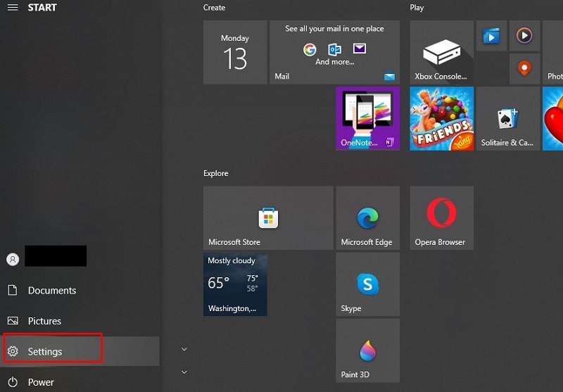563x392 pixels.
Task: Click the envelope icon in Mail tile
Action: [x=360, y=48]
